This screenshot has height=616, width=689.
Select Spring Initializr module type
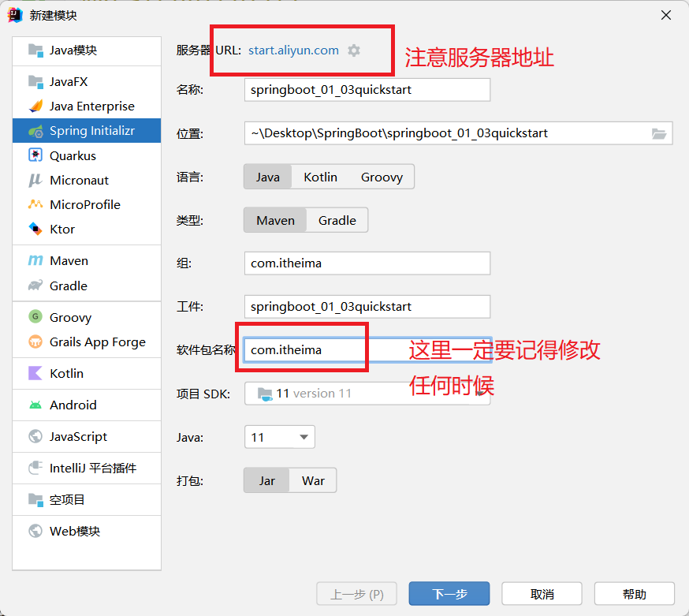click(x=87, y=131)
